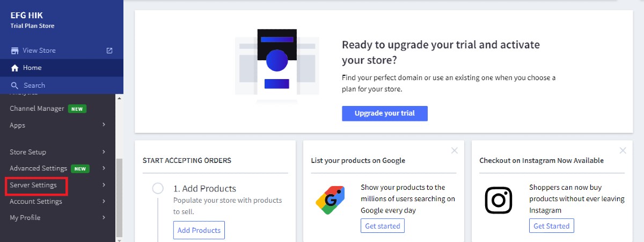Open Channel Manager in sidebar
644x242 pixels.
(36, 109)
